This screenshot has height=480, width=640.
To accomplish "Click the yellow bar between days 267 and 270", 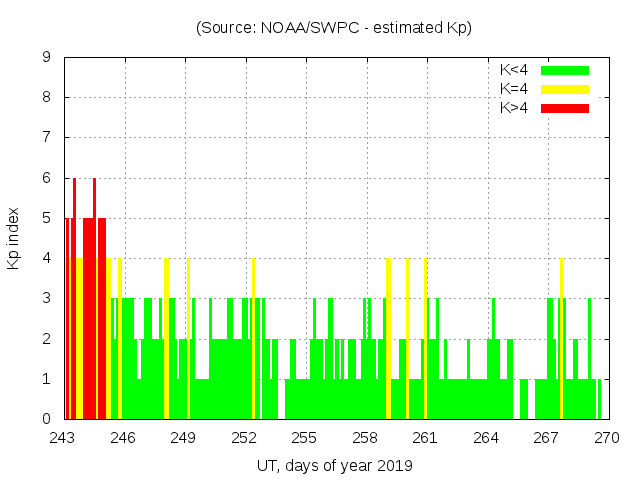I will coord(562,340).
